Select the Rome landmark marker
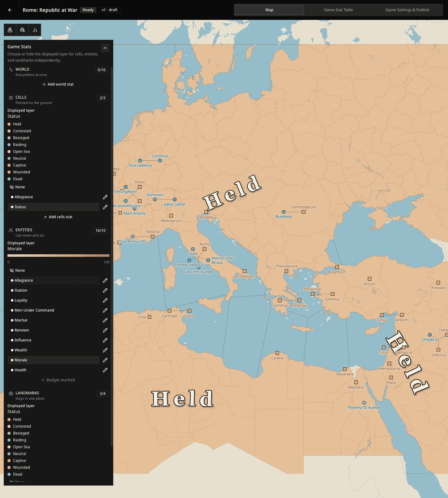This screenshot has height=498, width=448. [x=204, y=249]
